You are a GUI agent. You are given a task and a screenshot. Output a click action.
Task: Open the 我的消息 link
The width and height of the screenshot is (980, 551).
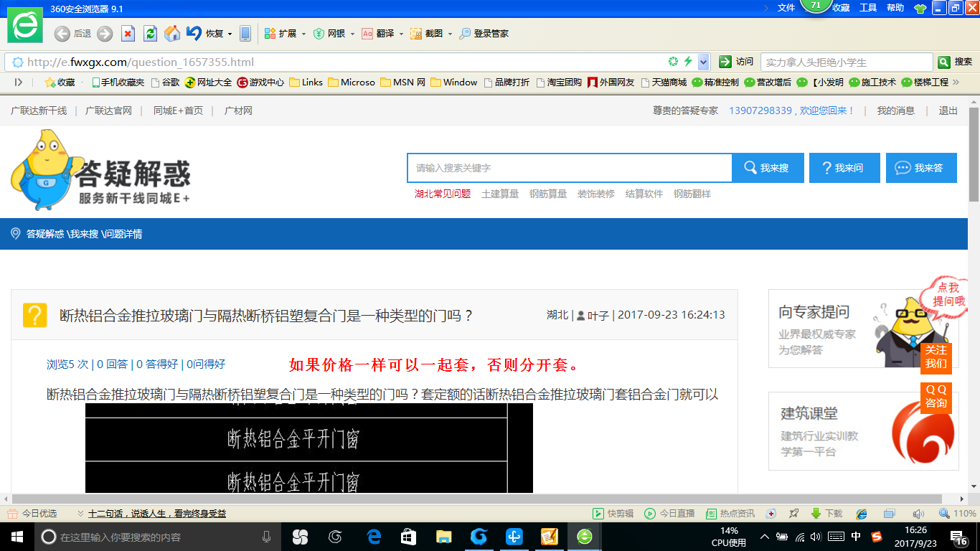[895, 110]
